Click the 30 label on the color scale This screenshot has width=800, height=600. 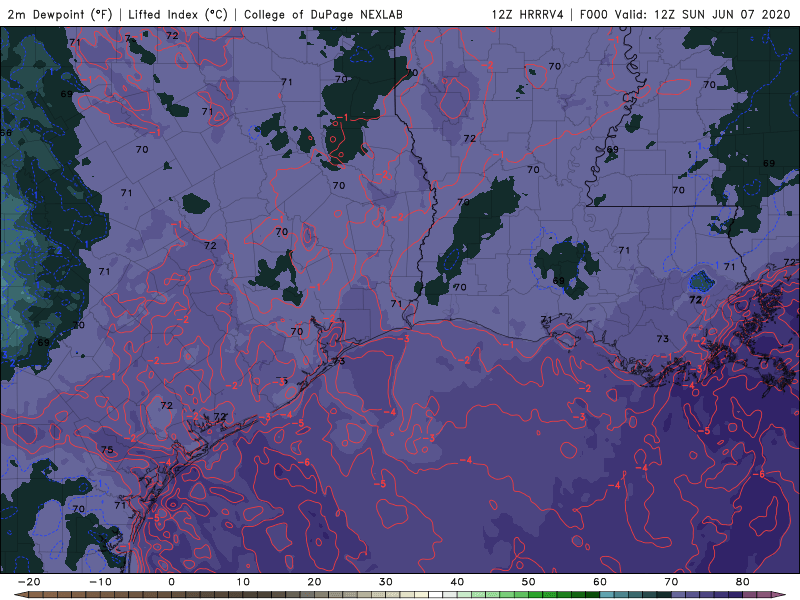(386, 582)
